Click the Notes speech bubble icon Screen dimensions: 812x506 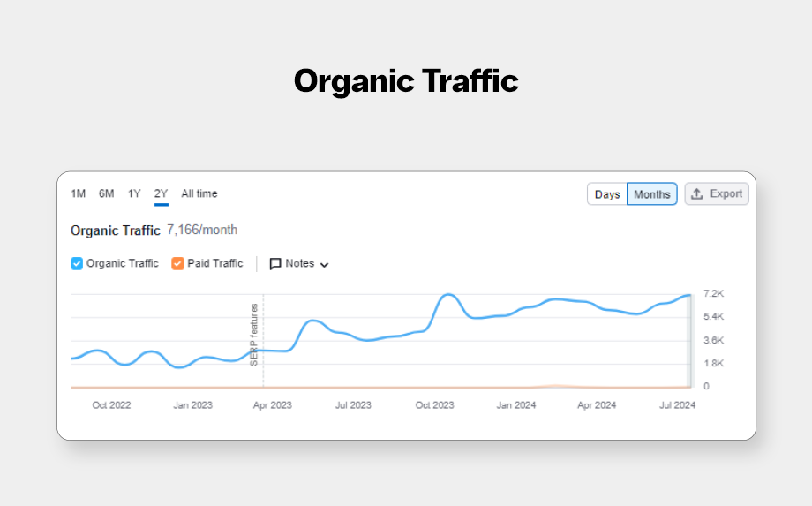point(275,263)
